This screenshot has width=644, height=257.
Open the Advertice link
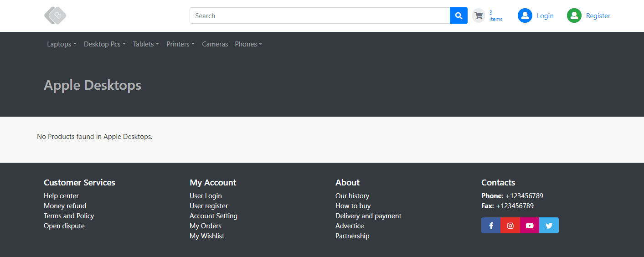click(x=350, y=226)
